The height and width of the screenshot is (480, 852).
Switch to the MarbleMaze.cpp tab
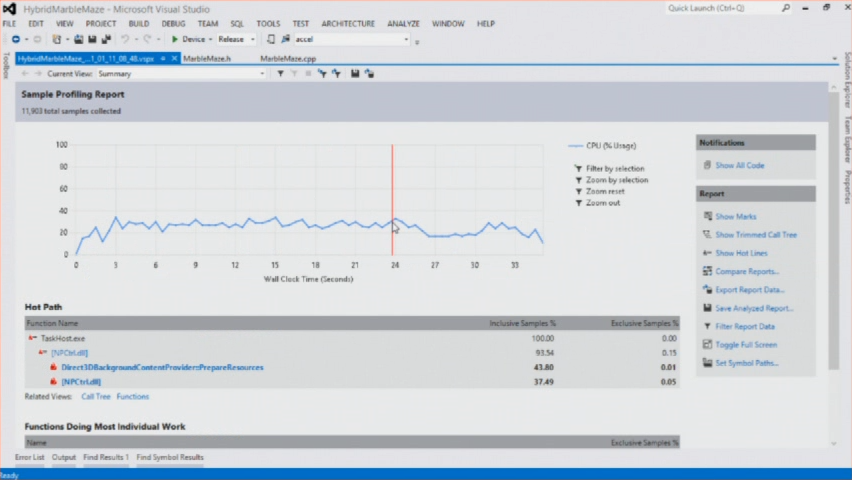(x=288, y=59)
